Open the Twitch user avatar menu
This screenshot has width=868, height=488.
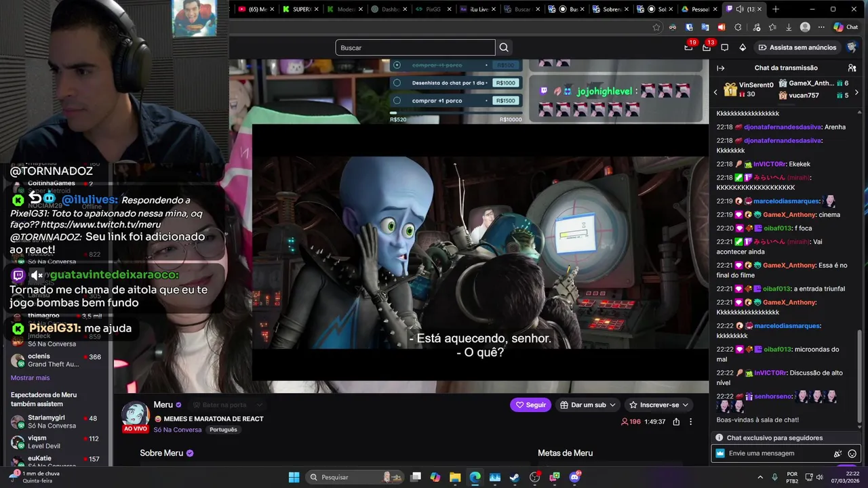[x=852, y=47]
